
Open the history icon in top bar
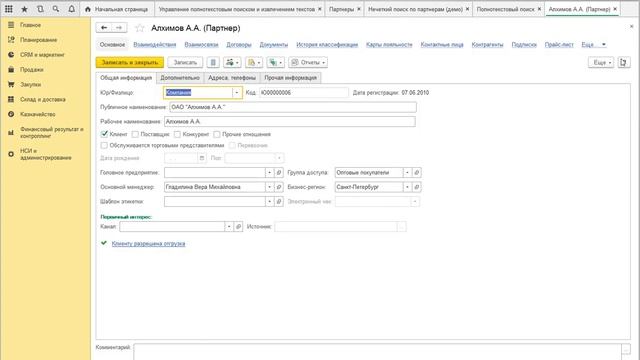coord(40,9)
